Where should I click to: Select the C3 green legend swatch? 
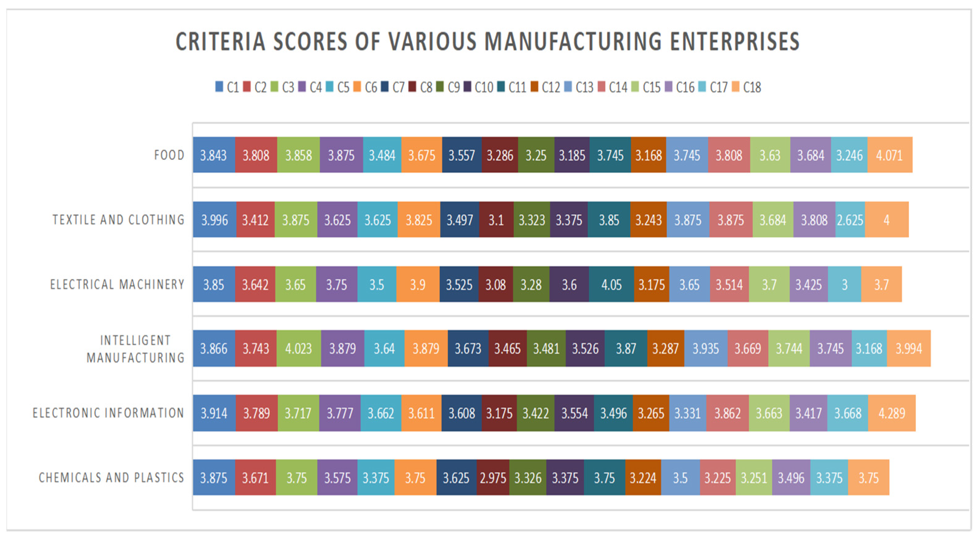[x=274, y=87]
